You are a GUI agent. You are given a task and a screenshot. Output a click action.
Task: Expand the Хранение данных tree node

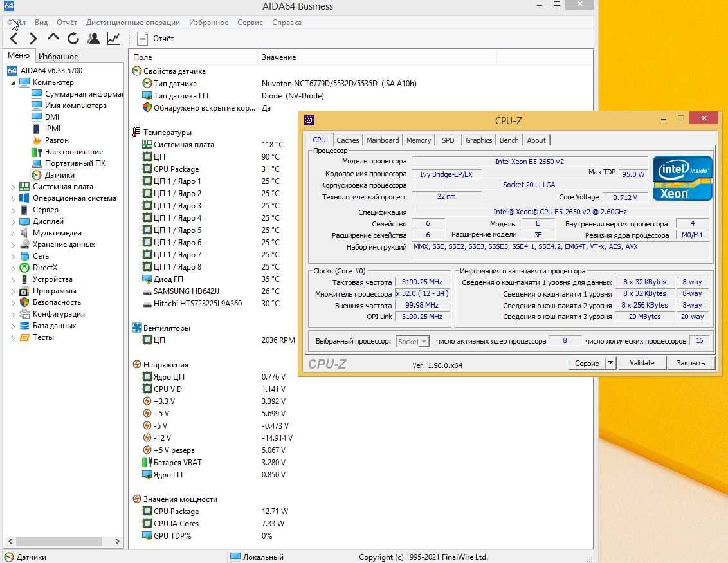pos(13,245)
